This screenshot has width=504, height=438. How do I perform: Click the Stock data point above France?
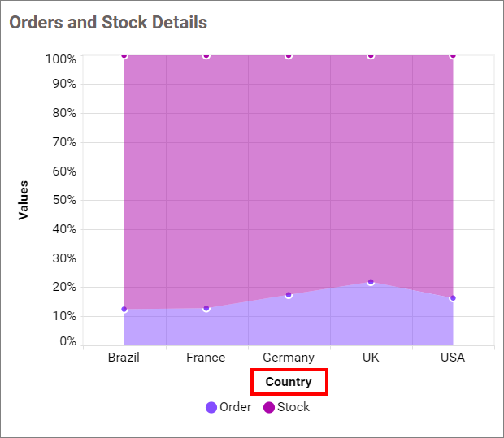pos(206,56)
